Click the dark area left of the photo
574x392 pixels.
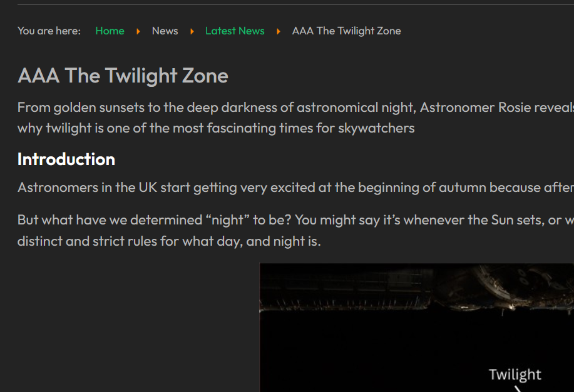coord(125,325)
